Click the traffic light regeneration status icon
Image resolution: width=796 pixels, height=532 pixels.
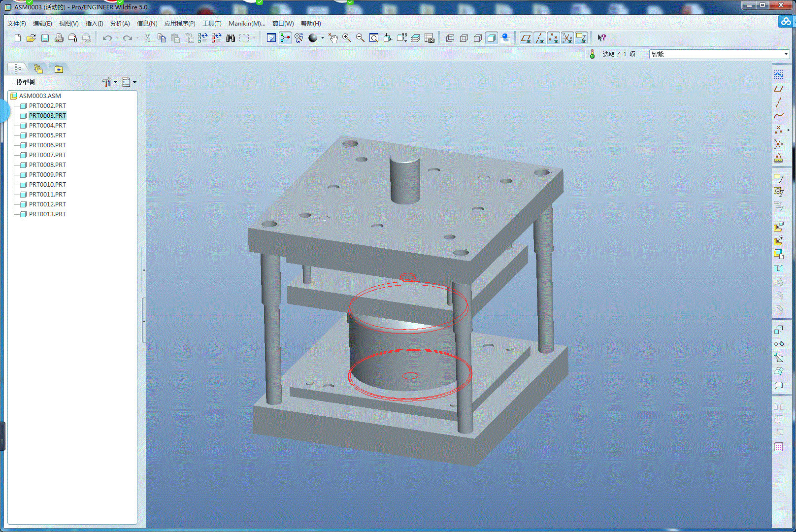click(x=592, y=54)
